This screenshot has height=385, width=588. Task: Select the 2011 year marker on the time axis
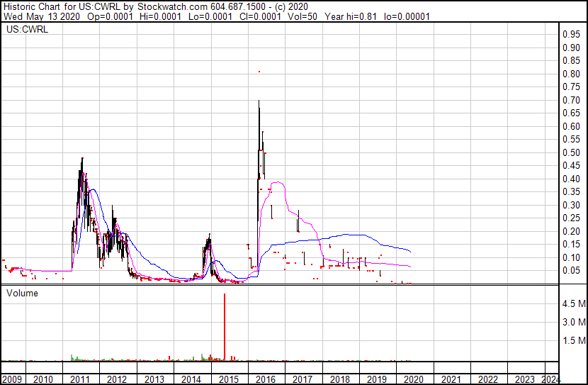[x=81, y=379]
